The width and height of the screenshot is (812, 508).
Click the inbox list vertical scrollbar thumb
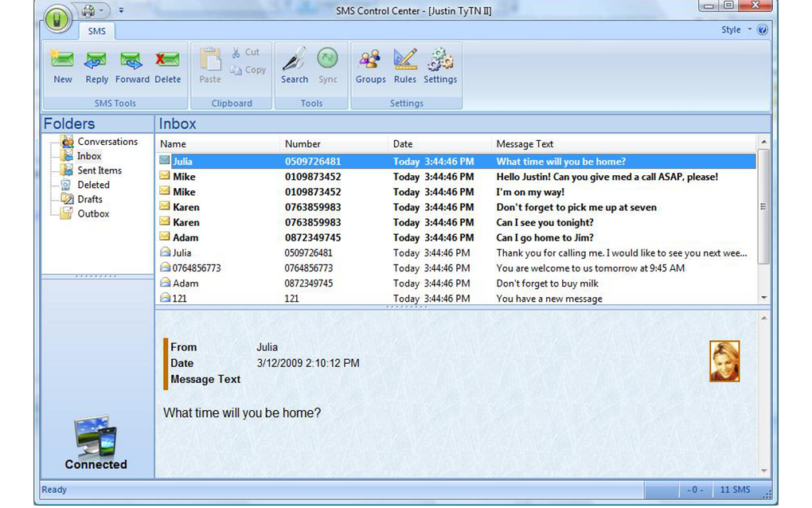[763, 206]
